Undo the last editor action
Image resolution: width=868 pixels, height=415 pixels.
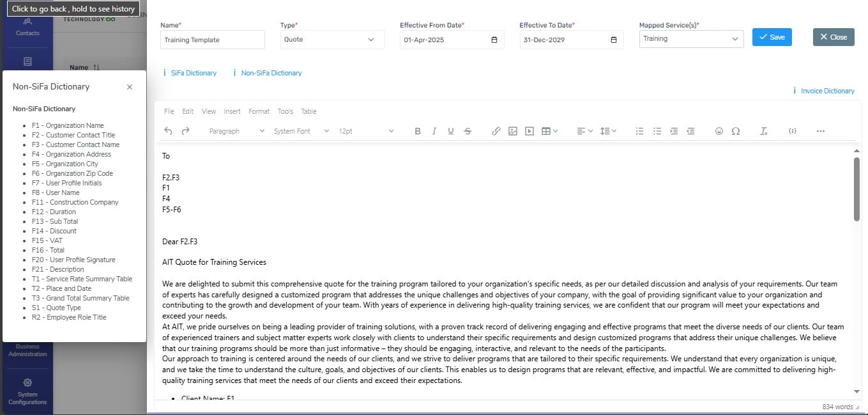(169, 131)
